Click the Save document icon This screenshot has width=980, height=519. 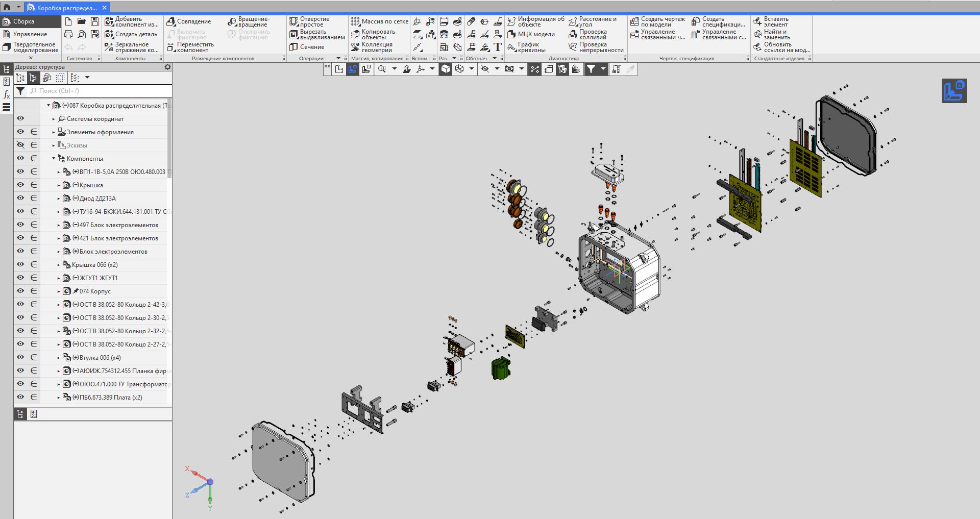(95, 21)
